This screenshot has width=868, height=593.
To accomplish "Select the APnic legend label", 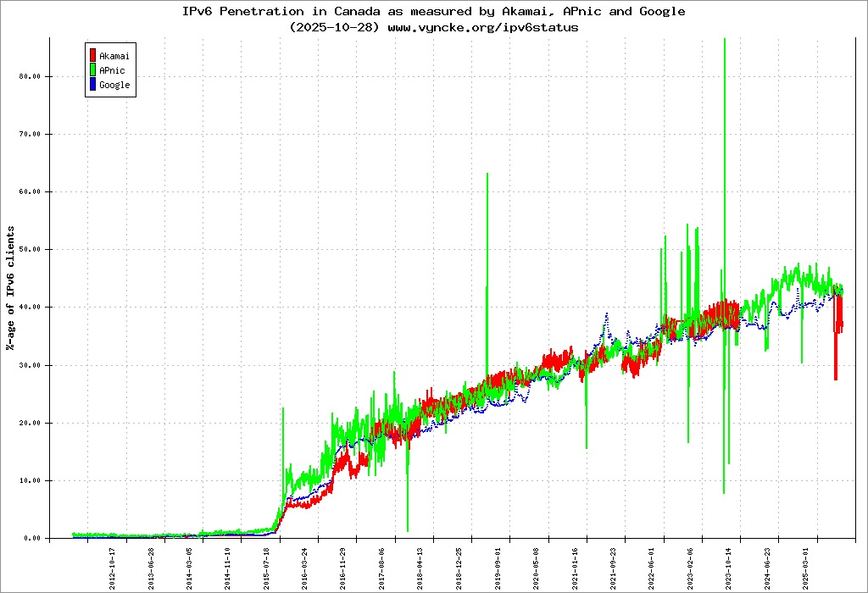I will tap(112, 70).
